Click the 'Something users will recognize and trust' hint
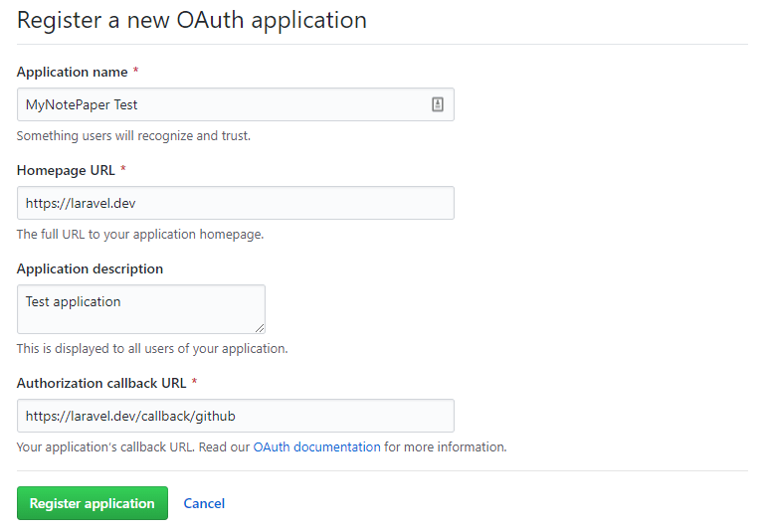Screen dimensions: 769x532 point(133,136)
